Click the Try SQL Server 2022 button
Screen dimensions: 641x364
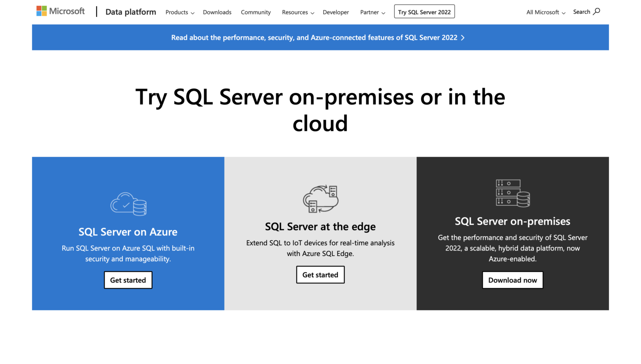424,11
